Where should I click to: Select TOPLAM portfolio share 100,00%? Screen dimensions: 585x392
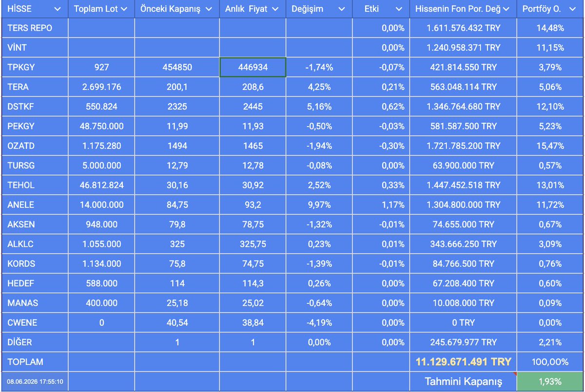(550, 362)
